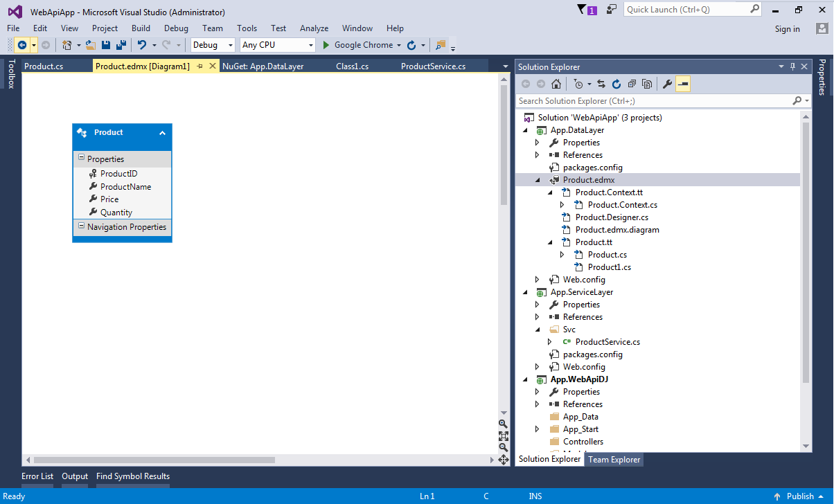Collapse the Properties section of Product entity
Screen dimensions: 834x504
tap(81, 159)
